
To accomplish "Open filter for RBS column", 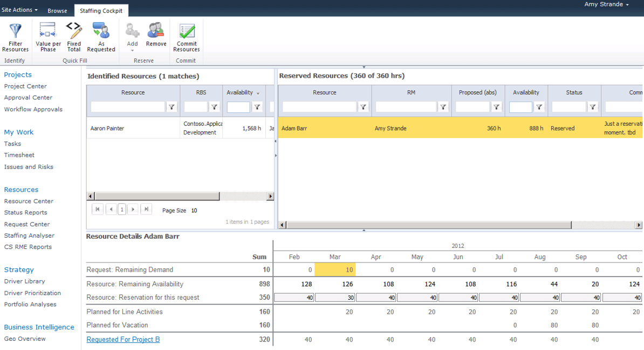I will coord(214,107).
